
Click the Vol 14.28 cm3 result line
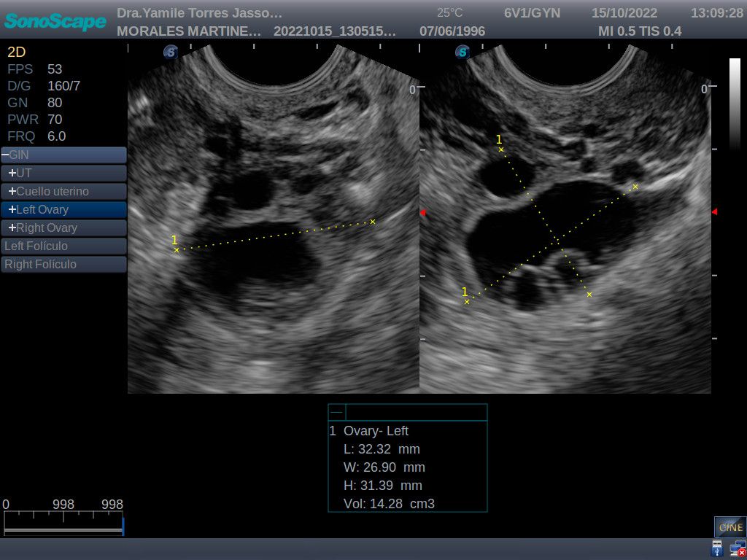tap(389, 504)
